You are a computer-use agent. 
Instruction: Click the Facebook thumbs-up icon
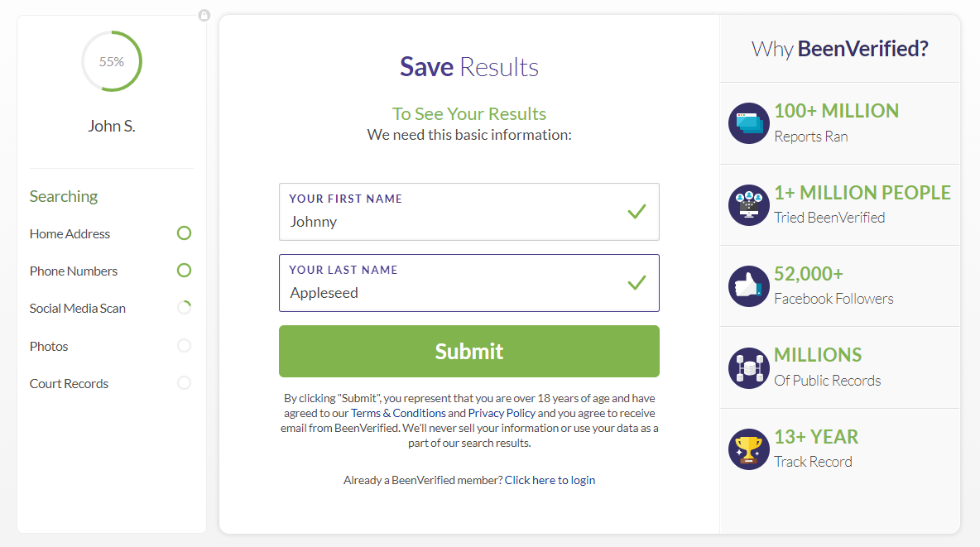749,286
